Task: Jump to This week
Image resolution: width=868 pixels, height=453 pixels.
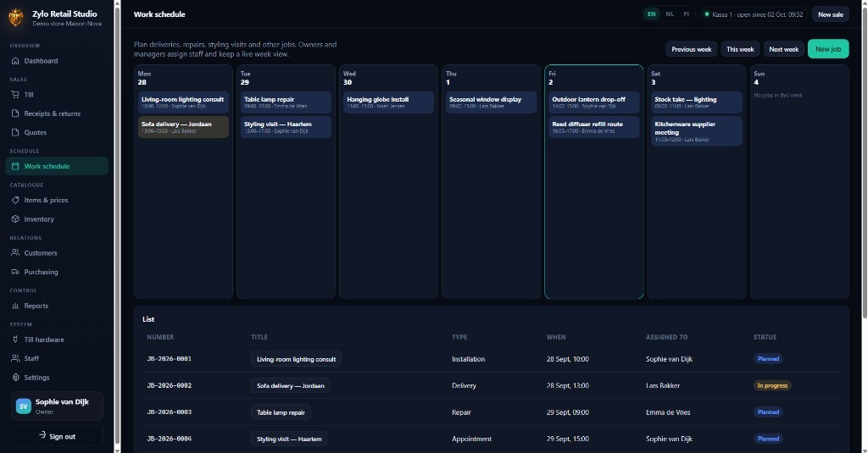Action: [740, 49]
